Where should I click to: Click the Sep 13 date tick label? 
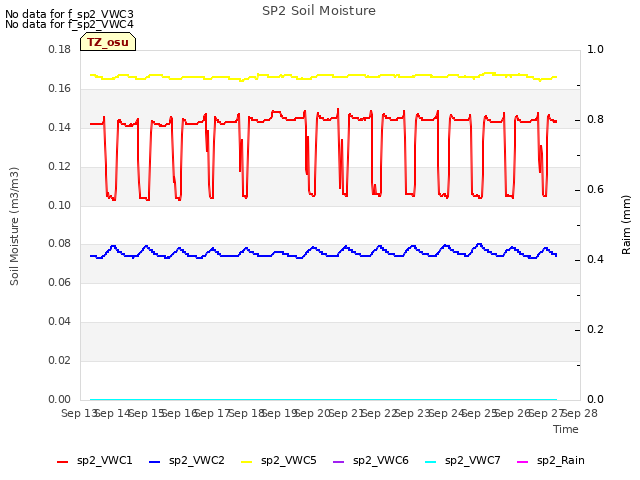coord(78,413)
